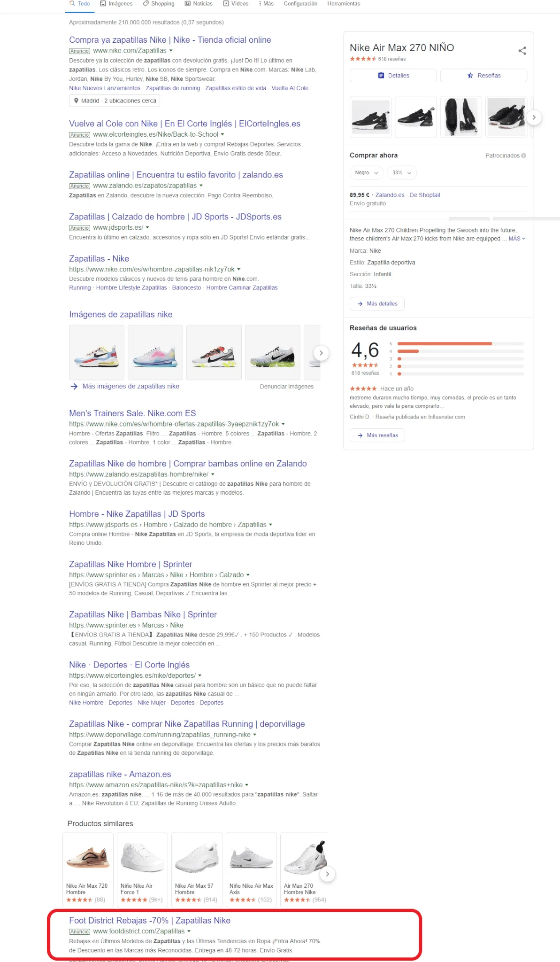Open Zapatillas Nike comprar deporvillage result
Image resolution: width=560 pixels, height=962 pixels.
pyautogui.click(x=187, y=724)
